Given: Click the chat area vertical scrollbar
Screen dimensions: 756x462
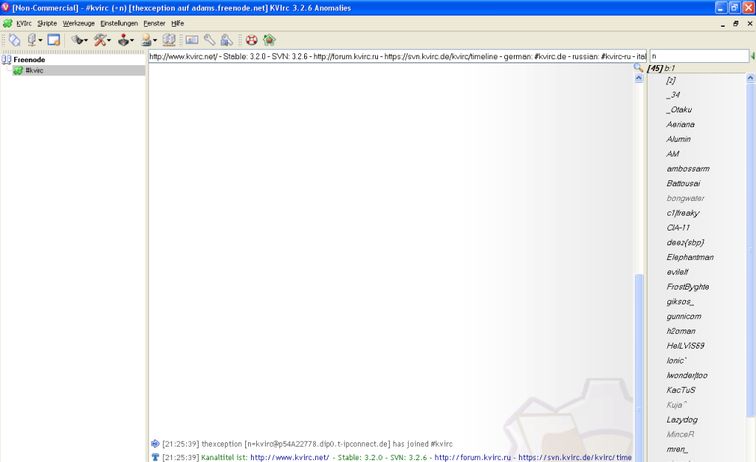Looking at the screenshot, I should tap(639, 350).
